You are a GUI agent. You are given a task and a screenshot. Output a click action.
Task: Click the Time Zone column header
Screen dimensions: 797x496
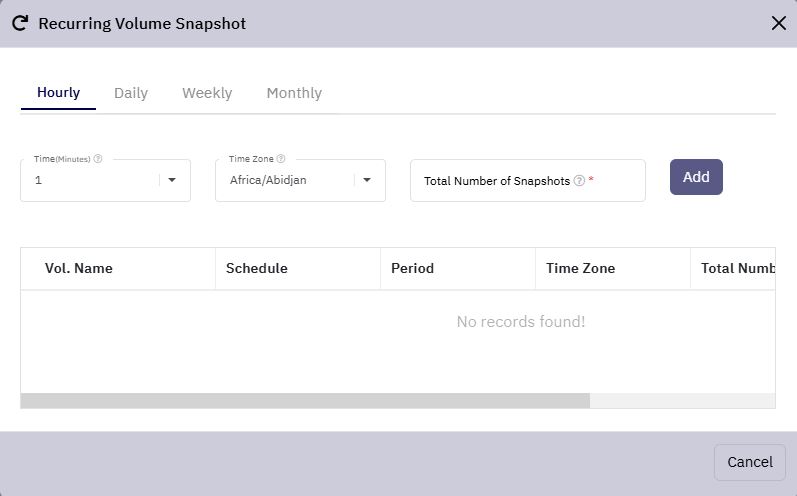tap(580, 268)
